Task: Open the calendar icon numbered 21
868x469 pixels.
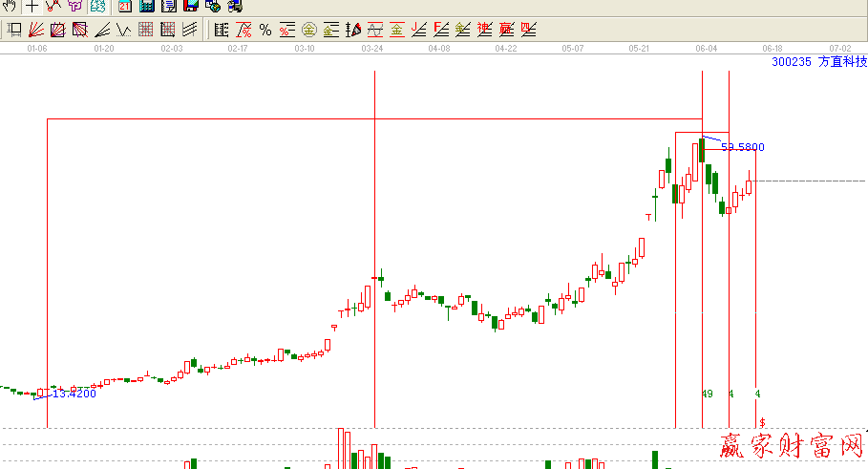Action: click(124, 6)
